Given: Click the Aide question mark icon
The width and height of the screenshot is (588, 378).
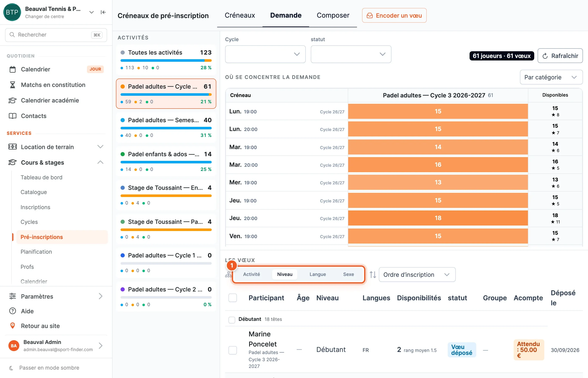Looking at the screenshot, I should tap(13, 311).
